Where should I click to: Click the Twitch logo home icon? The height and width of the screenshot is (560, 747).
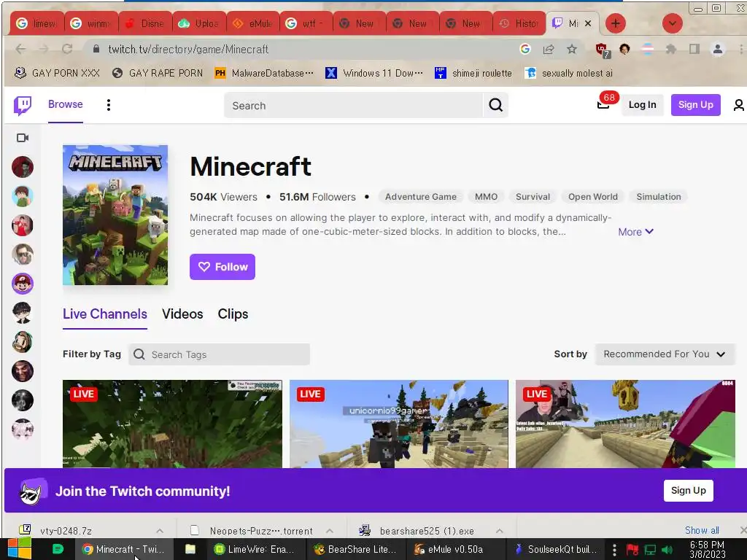pyautogui.click(x=23, y=105)
